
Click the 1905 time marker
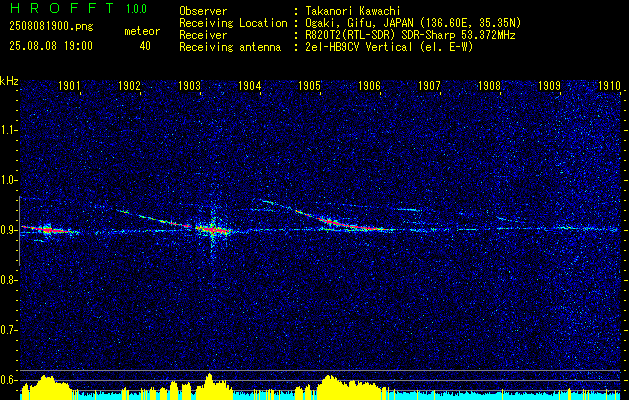pyautogui.click(x=309, y=86)
